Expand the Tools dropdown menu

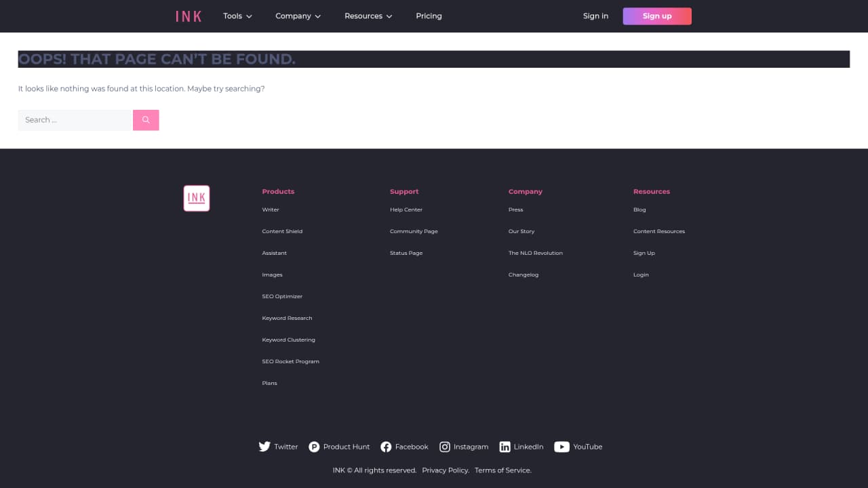point(237,16)
